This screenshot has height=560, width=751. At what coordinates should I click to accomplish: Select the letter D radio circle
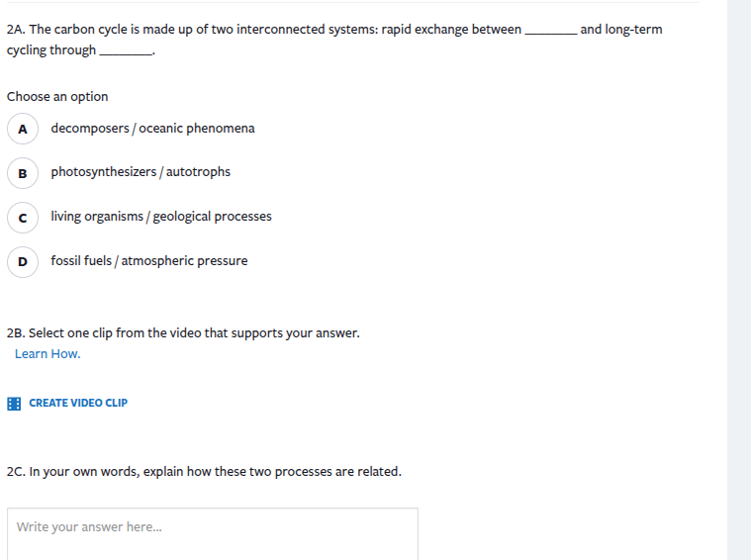(22, 261)
